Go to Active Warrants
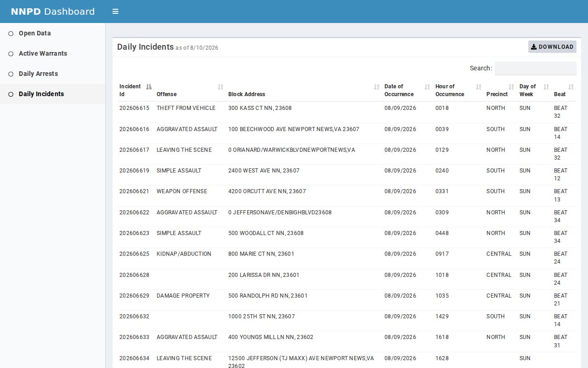Screen dimensions: 588x368 pos(43,53)
